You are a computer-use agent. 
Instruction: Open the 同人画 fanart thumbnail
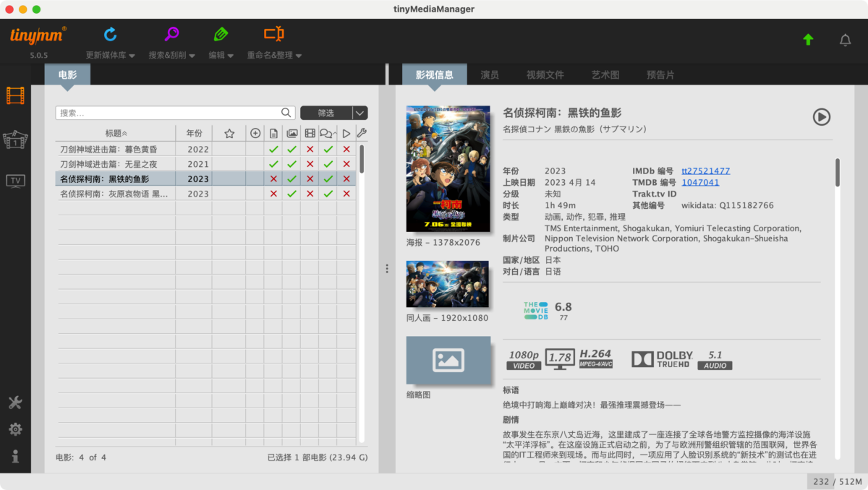point(448,284)
